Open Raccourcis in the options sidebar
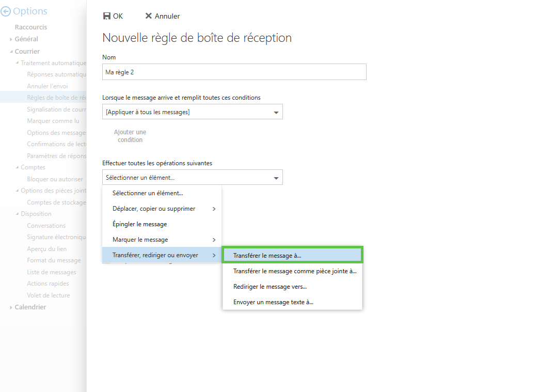539x392 pixels. pyautogui.click(x=31, y=27)
